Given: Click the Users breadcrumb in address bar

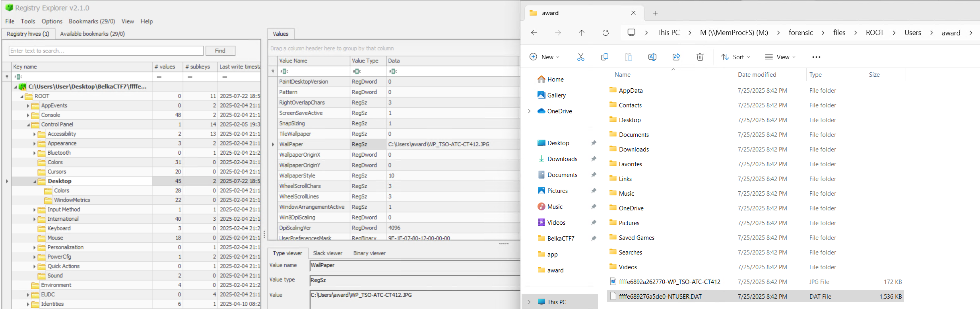Looking at the screenshot, I should pos(912,33).
